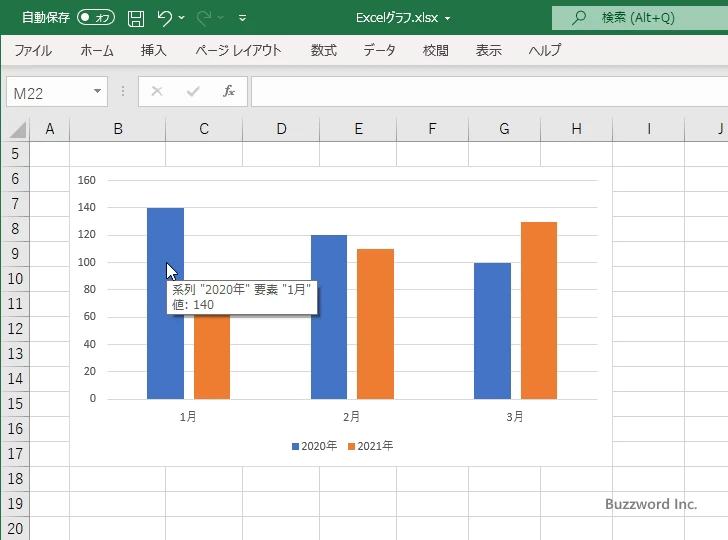The width and height of the screenshot is (728, 540).
Task: Click the orange 2021年 bar for 2月
Action: [375, 324]
